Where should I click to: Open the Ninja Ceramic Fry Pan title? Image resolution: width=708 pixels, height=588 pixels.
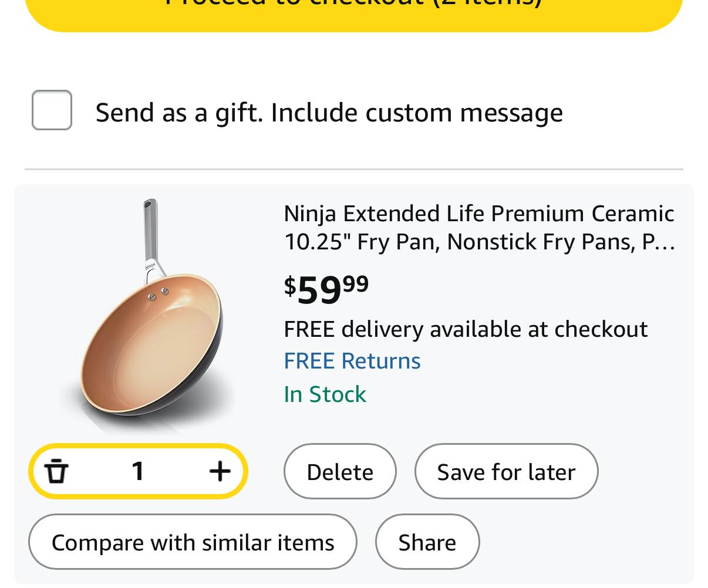480,228
